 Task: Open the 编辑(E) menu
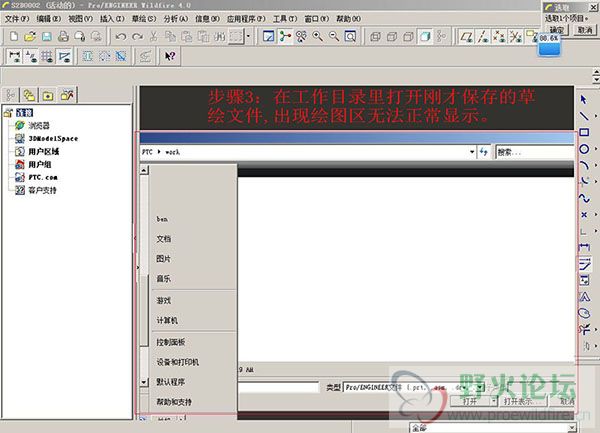pos(49,19)
